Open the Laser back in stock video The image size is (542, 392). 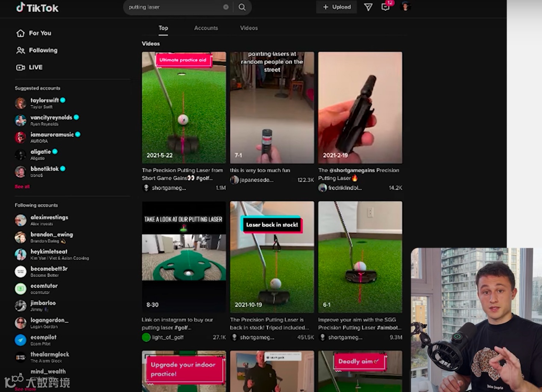tap(272, 257)
